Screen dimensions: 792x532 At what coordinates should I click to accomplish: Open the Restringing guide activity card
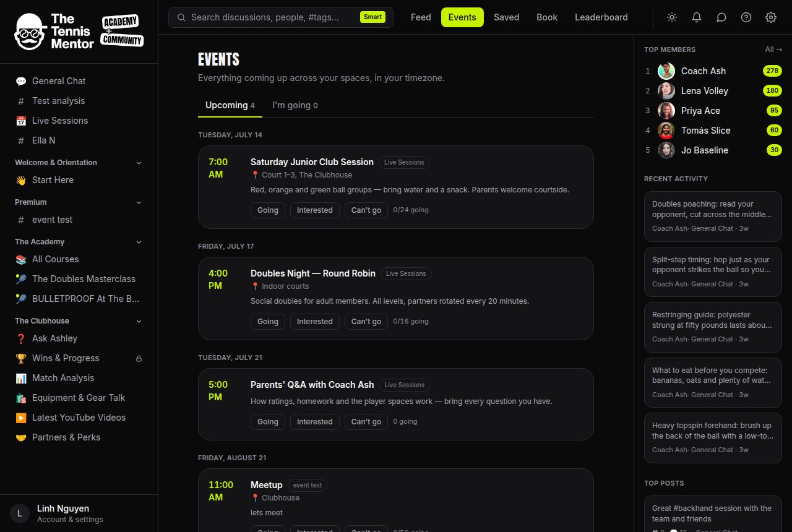pyautogui.click(x=713, y=327)
